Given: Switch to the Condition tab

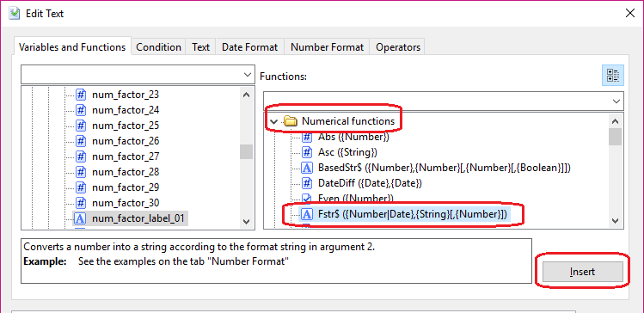Looking at the screenshot, I should [158, 47].
